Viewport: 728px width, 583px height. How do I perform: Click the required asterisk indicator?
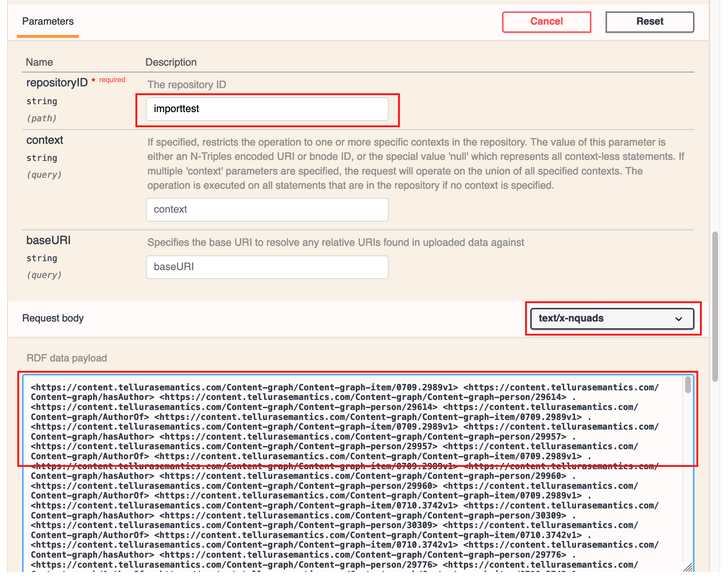click(x=93, y=80)
